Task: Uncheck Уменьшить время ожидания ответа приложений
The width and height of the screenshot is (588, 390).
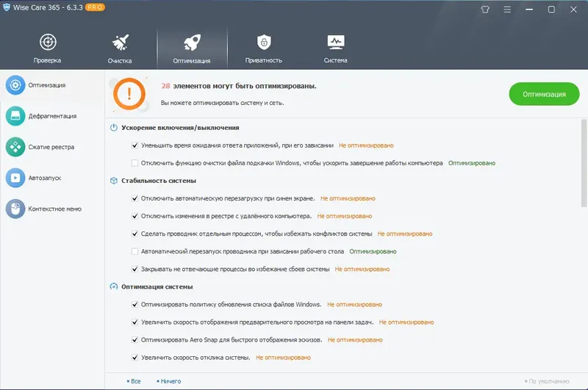Action: pyautogui.click(x=135, y=145)
